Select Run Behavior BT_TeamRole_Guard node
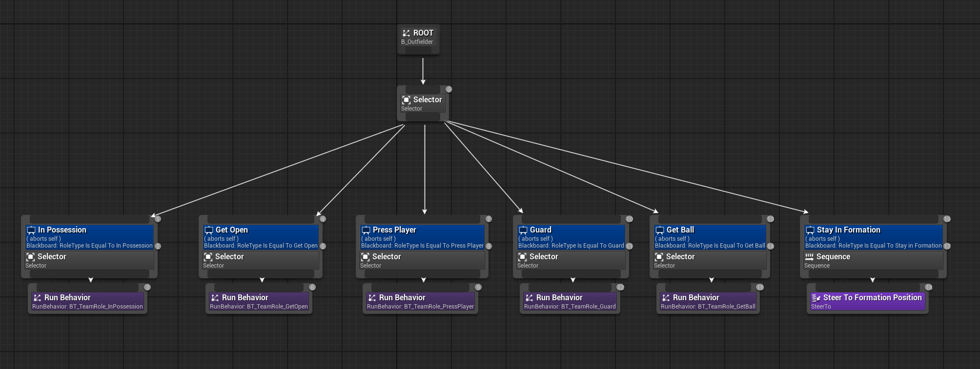 click(570, 302)
